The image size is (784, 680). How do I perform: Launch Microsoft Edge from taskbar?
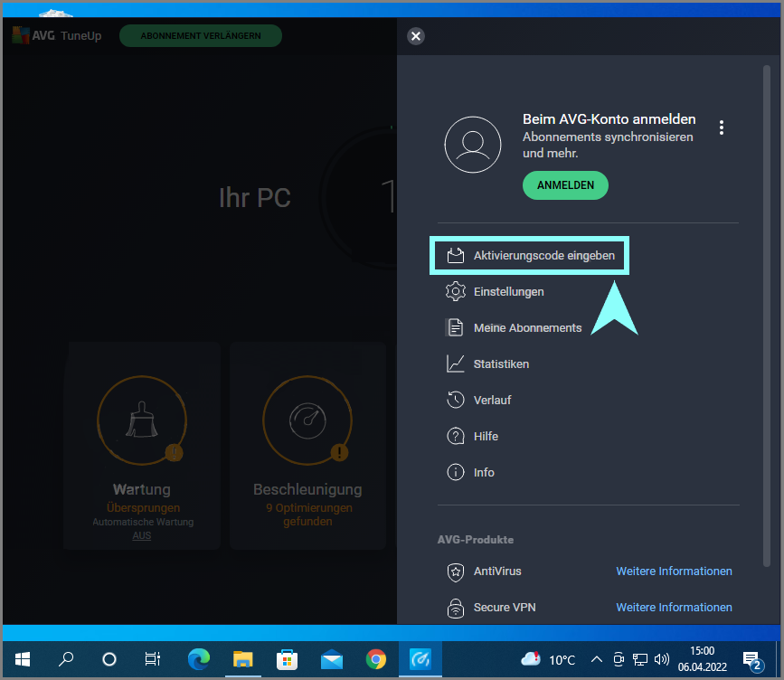(x=199, y=659)
